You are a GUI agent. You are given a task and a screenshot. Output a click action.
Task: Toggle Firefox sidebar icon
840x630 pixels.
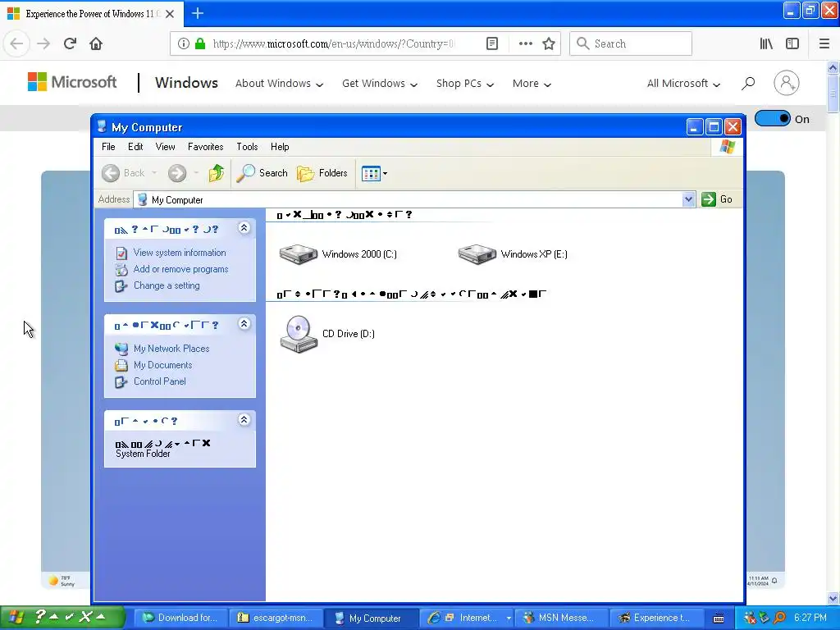[x=792, y=43]
